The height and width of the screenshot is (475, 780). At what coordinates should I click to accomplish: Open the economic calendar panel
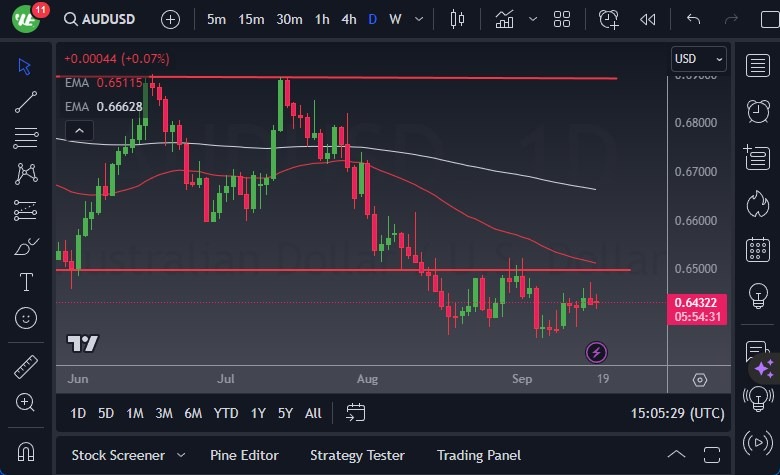[757, 250]
